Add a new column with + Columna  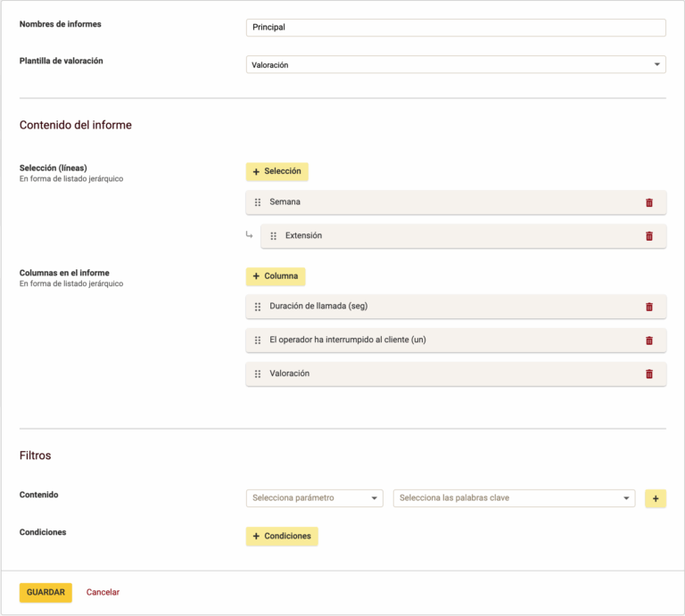click(276, 276)
